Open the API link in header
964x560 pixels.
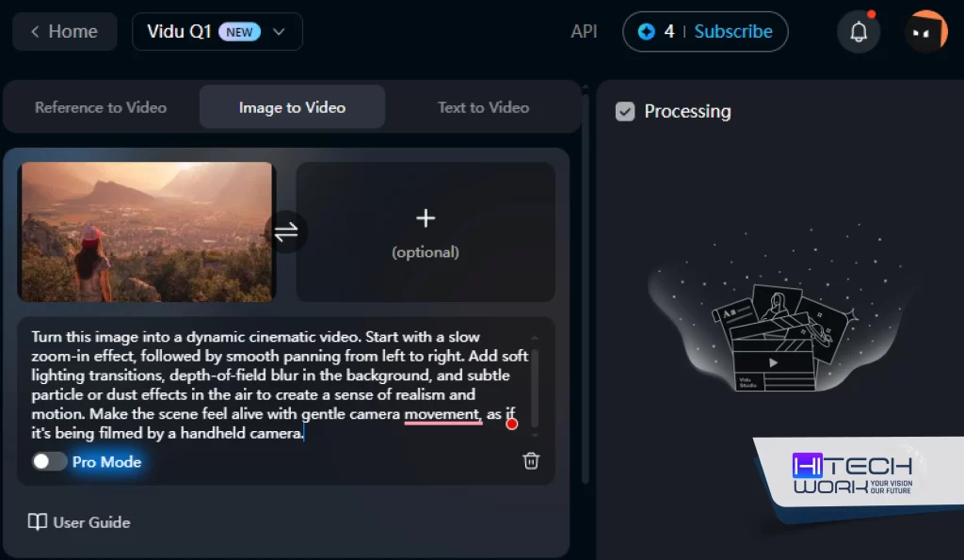tap(584, 32)
